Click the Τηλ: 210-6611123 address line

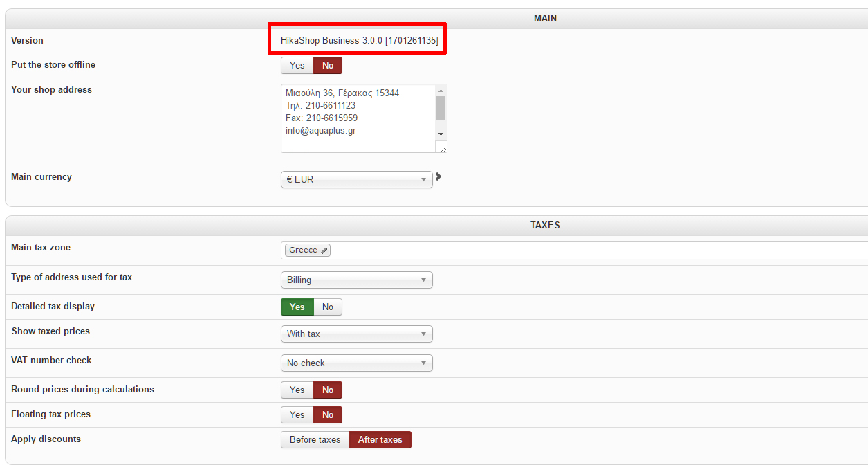tap(320, 105)
